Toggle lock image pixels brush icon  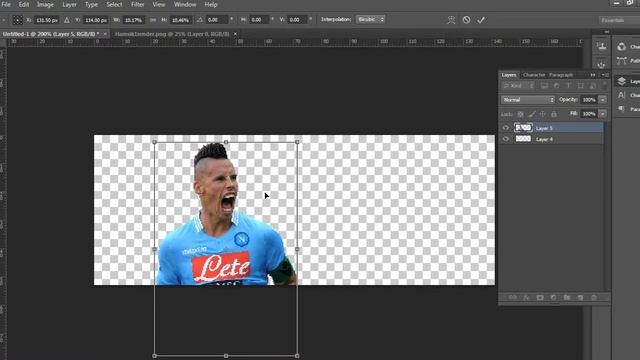point(532,114)
